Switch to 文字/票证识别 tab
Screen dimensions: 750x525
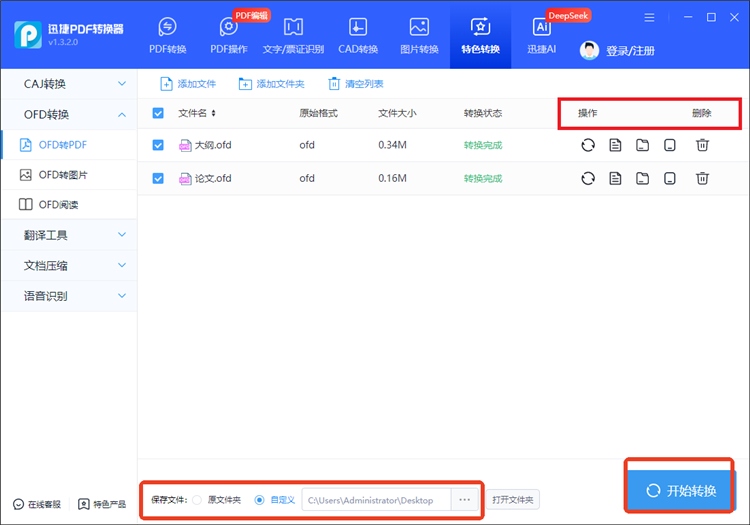[x=293, y=36]
